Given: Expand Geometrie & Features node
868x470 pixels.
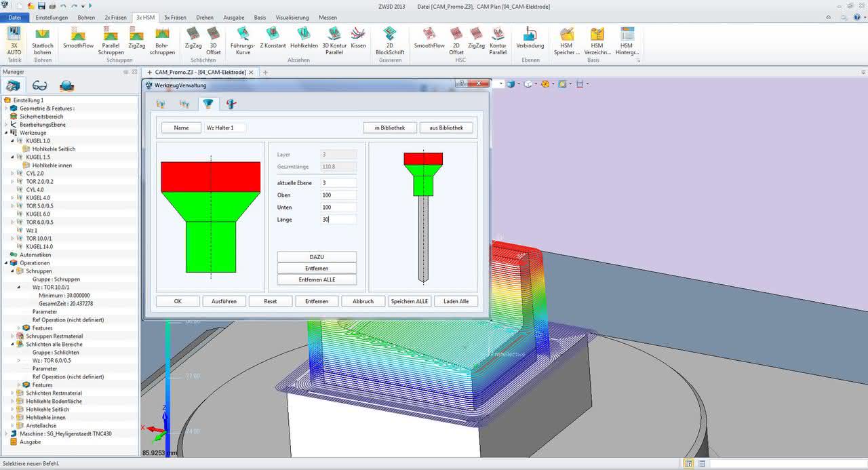Looking at the screenshot, I should coord(6,109).
